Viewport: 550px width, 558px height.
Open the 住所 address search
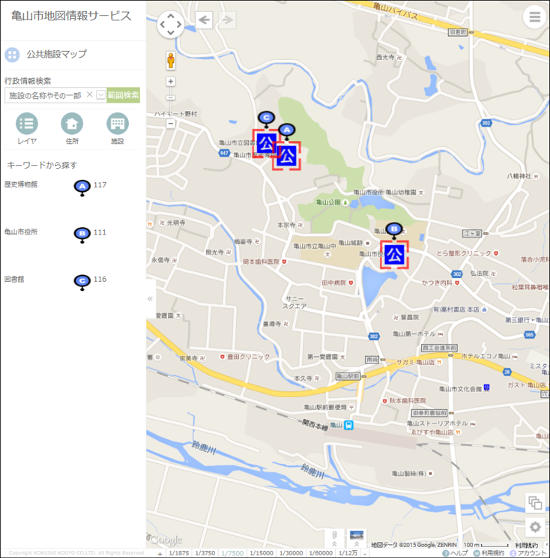coord(72,128)
